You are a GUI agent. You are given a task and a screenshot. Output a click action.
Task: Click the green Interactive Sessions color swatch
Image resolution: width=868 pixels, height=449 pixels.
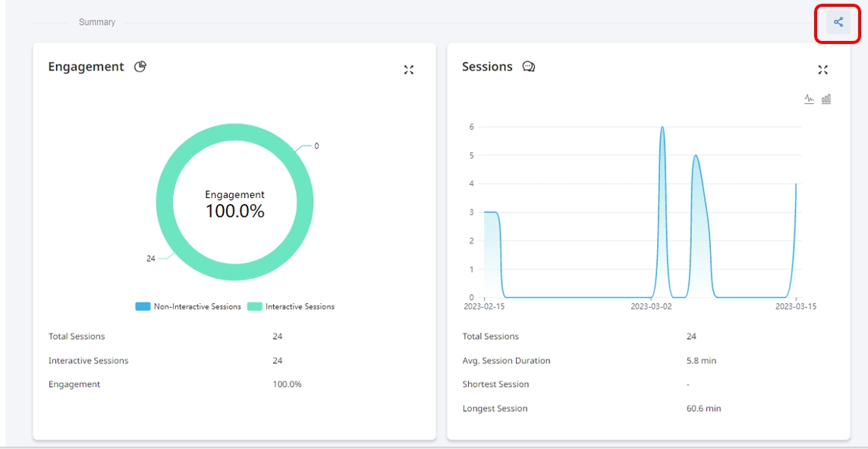(x=255, y=306)
